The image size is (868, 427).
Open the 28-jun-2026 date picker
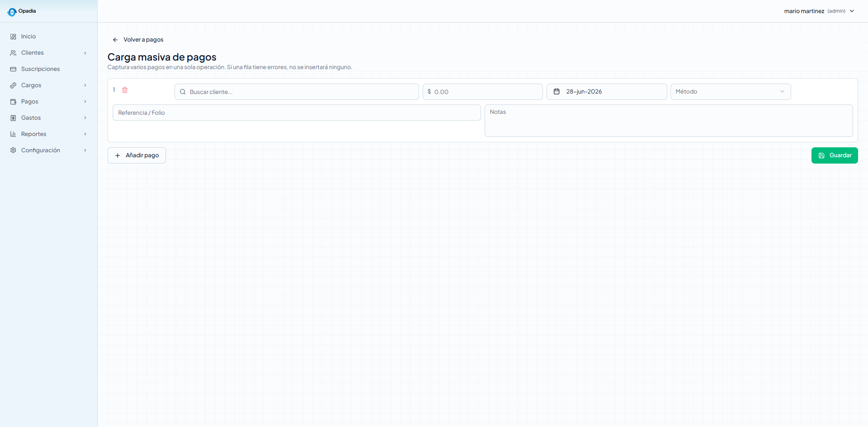(607, 92)
